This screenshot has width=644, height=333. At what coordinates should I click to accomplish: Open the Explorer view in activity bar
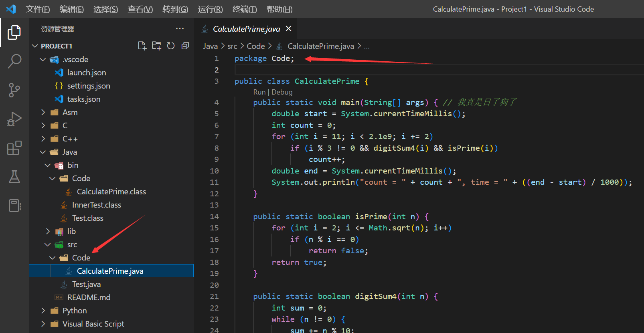click(x=14, y=32)
